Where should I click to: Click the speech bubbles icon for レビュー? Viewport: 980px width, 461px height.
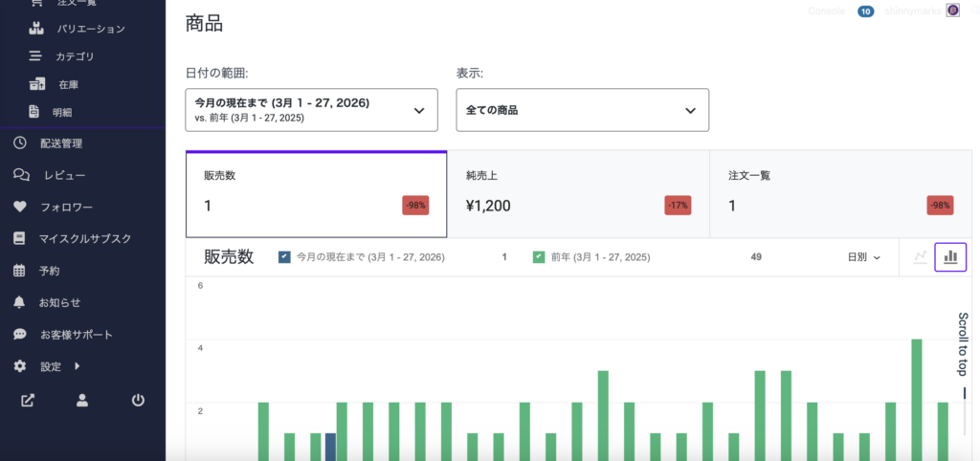(22, 175)
